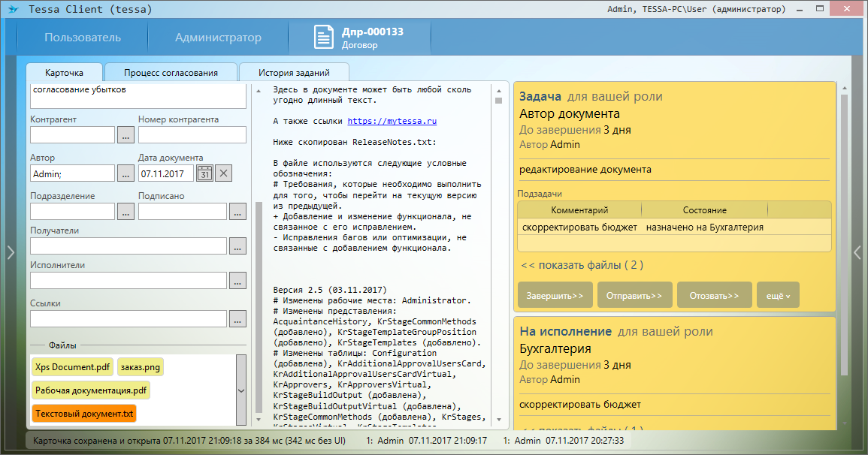The height and width of the screenshot is (455, 868).
Task: Add Ссылки using the ellipsis button
Action: pos(237,318)
